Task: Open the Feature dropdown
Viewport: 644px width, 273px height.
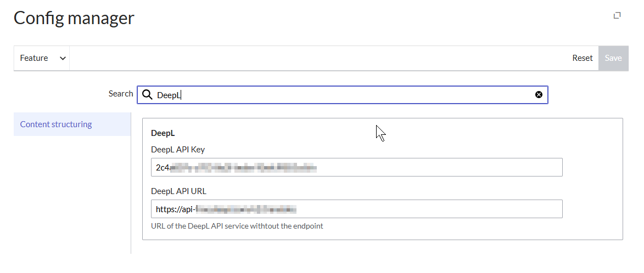Action: 42,58
